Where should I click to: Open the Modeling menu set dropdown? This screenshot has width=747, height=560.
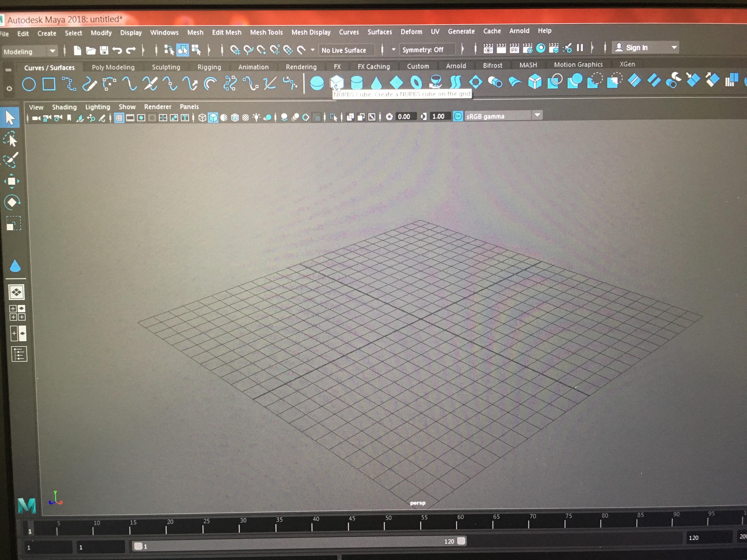[x=52, y=51]
